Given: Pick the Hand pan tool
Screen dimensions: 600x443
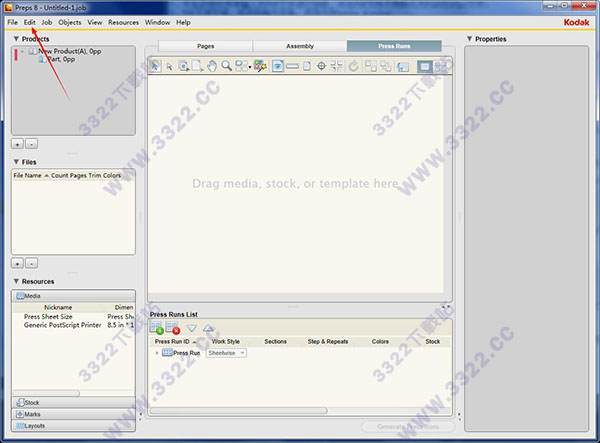Looking at the screenshot, I should pyautogui.click(x=212, y=66).
